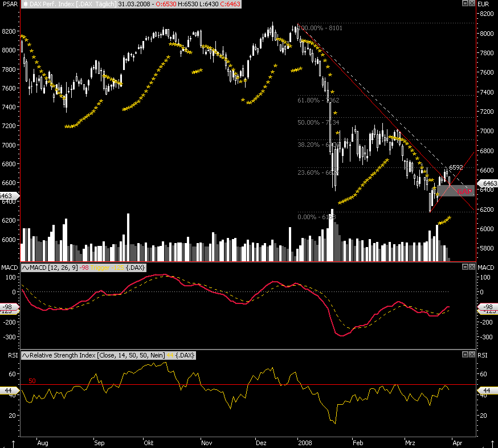Select the MACD [12, 26, 9] header label
The width and height of the screenshot is (498, 448).
coord(54,268)
